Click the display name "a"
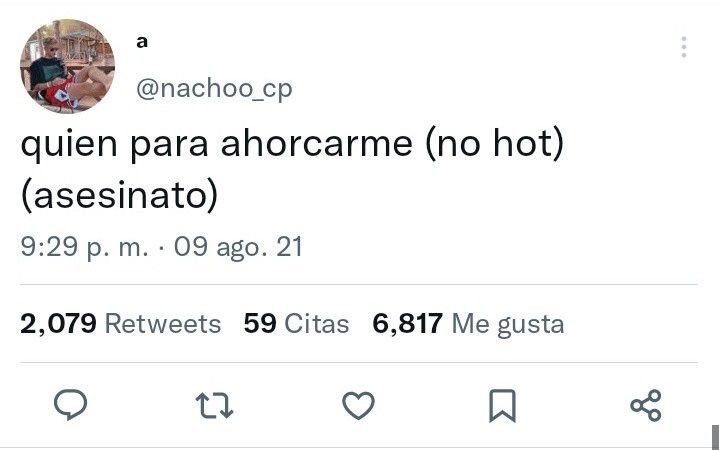719x450 pixels. (x=142, y=42)
